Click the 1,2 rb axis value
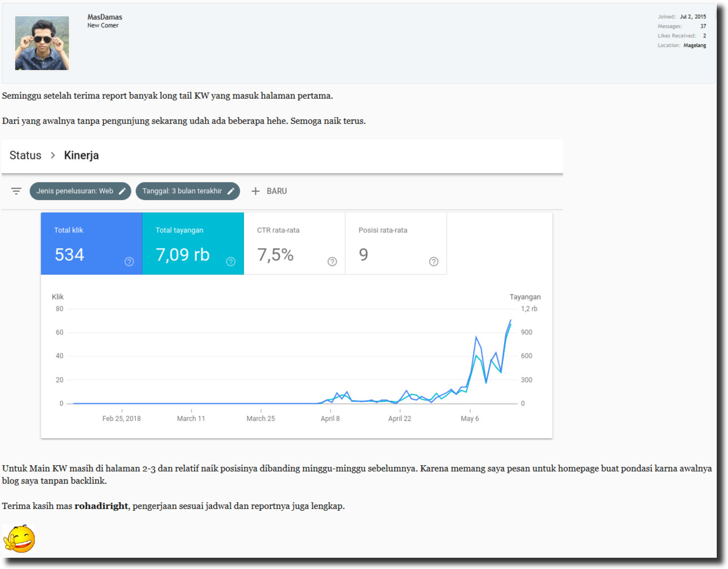728x569 pixels. tap(529, 309)
